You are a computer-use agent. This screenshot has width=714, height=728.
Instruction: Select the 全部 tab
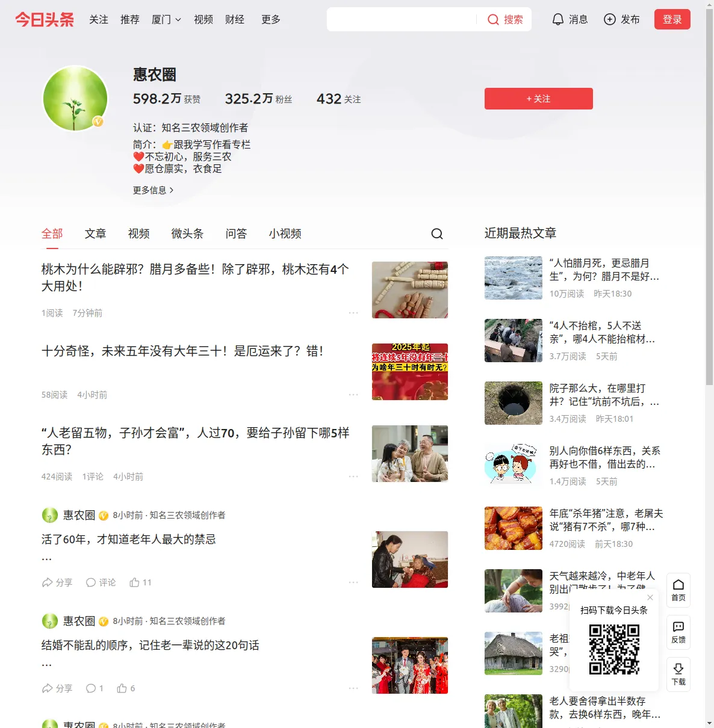[x=52, y=233]
